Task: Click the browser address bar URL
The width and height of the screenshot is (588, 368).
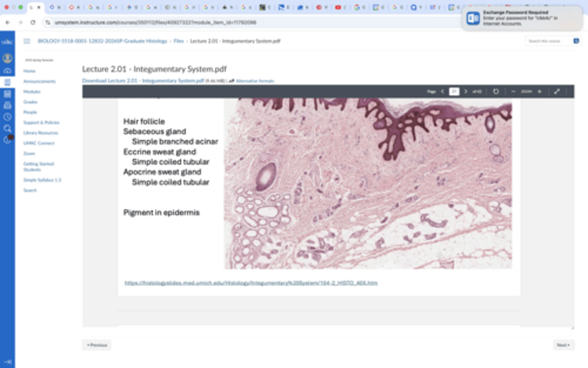Action: coord(156,22)
